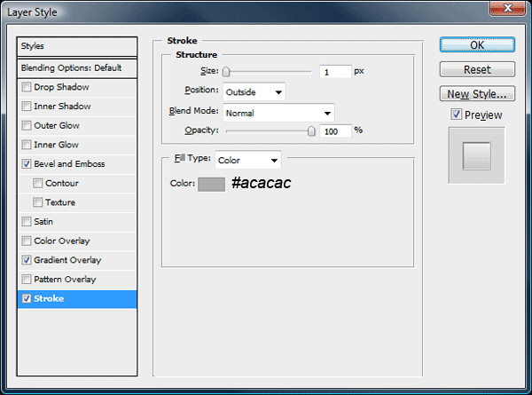This screenshot has width=532, height=395.
Task: Select the Pattern Overlay label
Action: coord(65,280)
